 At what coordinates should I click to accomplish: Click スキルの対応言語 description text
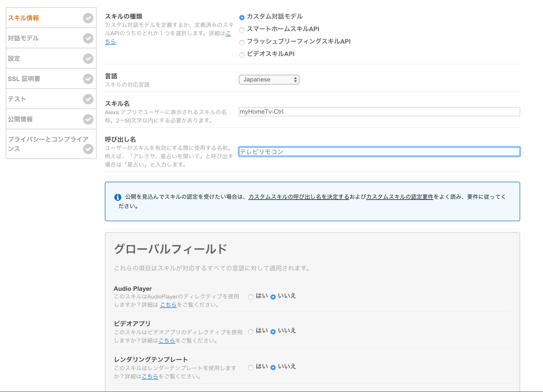[127, 85]
